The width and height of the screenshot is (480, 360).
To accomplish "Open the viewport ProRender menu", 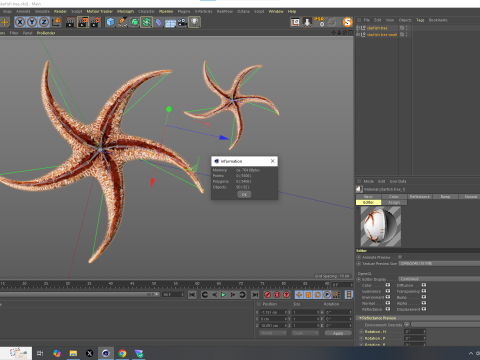I will coord(46,33).
